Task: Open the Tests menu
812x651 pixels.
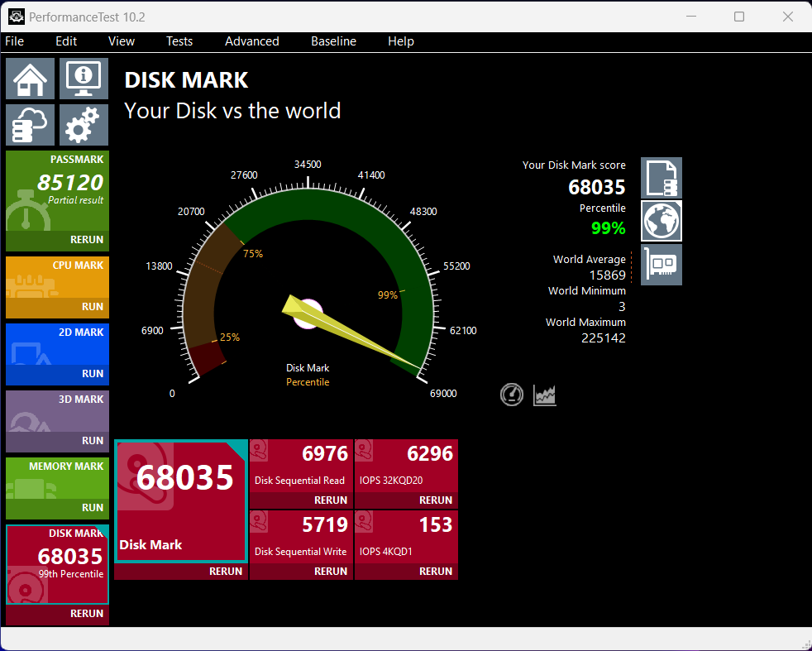Action: click(x=179, y=41)
